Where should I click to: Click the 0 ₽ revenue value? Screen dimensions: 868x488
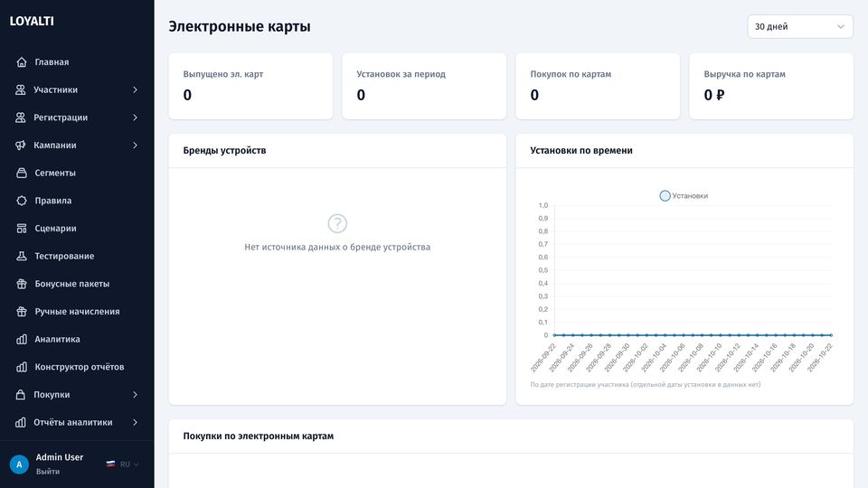tap(714, 95)
